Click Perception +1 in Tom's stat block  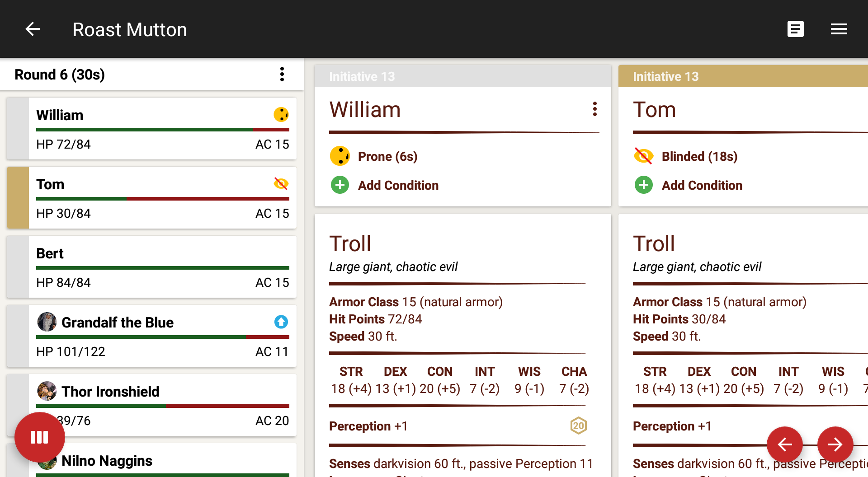tap(672, 426)
